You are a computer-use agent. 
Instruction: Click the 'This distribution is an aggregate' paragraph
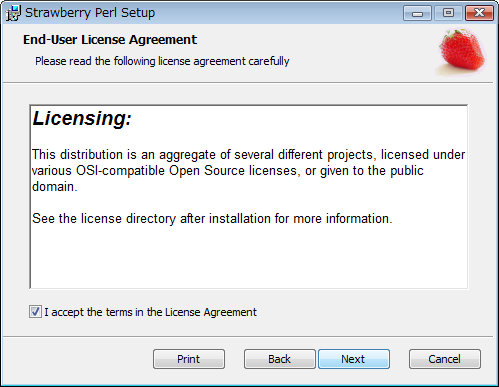tap(248, 170)
